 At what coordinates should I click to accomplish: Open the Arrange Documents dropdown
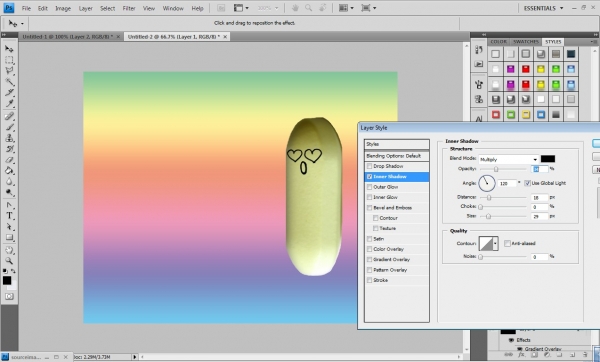tap(346, 8)
